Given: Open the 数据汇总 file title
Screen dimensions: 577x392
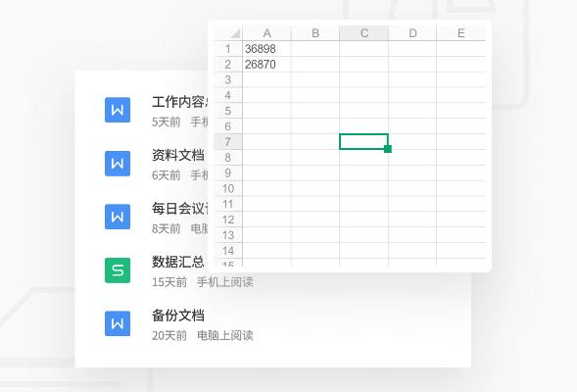Looking at the screenshot, I should point(178,262).
